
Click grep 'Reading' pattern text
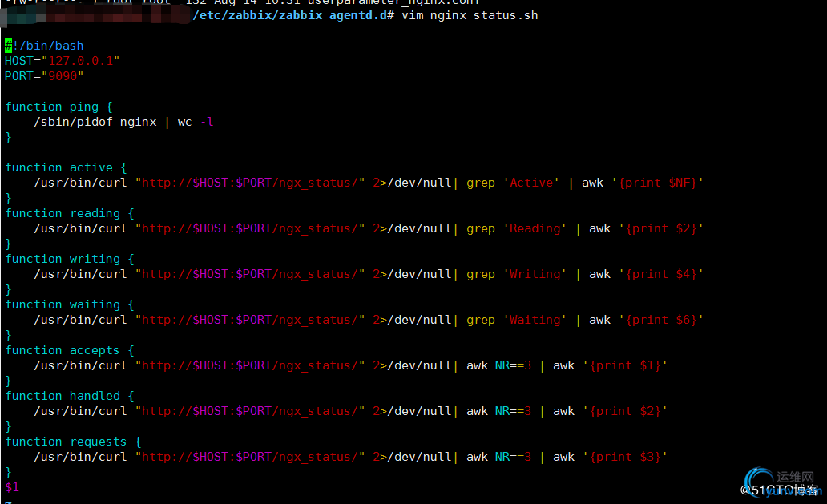point(516,229)
